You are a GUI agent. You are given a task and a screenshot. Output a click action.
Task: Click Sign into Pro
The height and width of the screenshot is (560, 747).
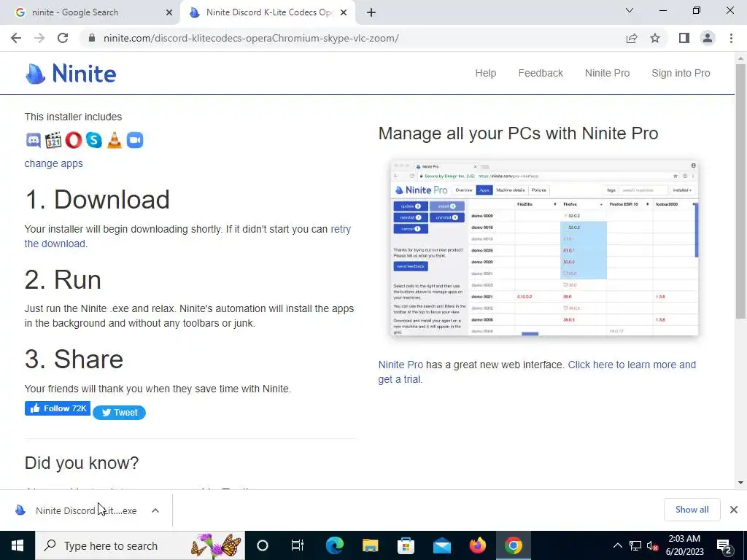tap(681, 73)
